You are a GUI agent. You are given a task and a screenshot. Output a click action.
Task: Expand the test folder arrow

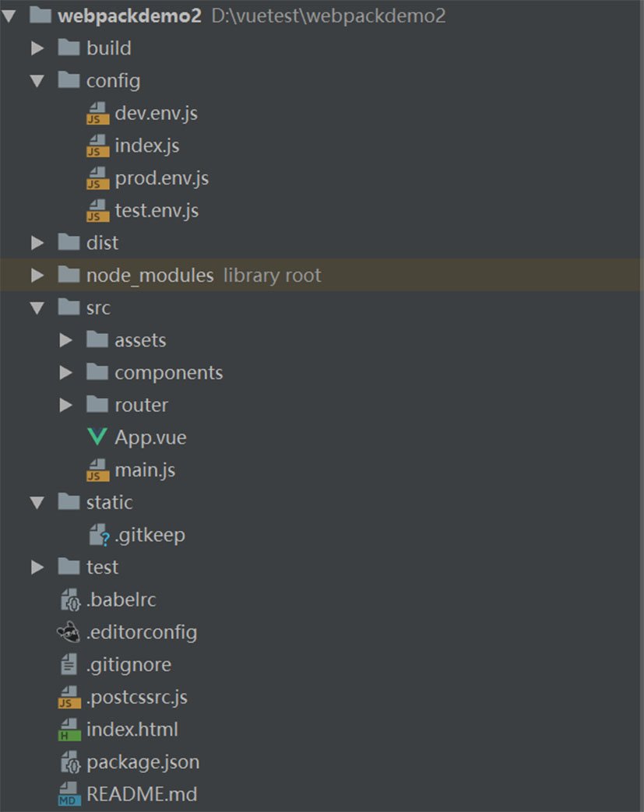tap(37, 568)
